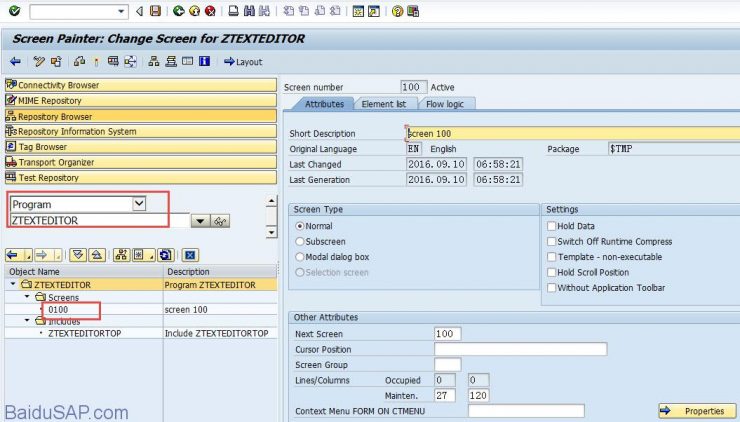The image size is (740, 422).
Task: Switch to the Flow logic tab
Action: (x=445, y=104)
